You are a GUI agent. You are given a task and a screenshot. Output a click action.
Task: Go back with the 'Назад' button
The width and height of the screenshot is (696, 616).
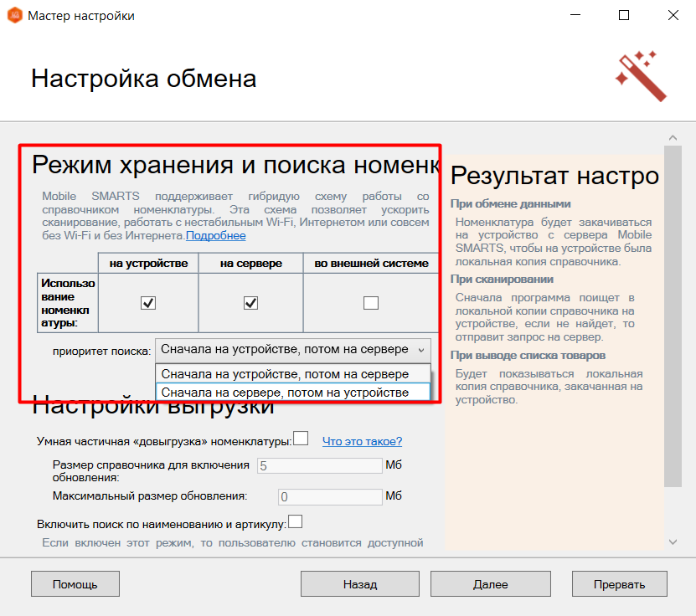pos(360,584)
